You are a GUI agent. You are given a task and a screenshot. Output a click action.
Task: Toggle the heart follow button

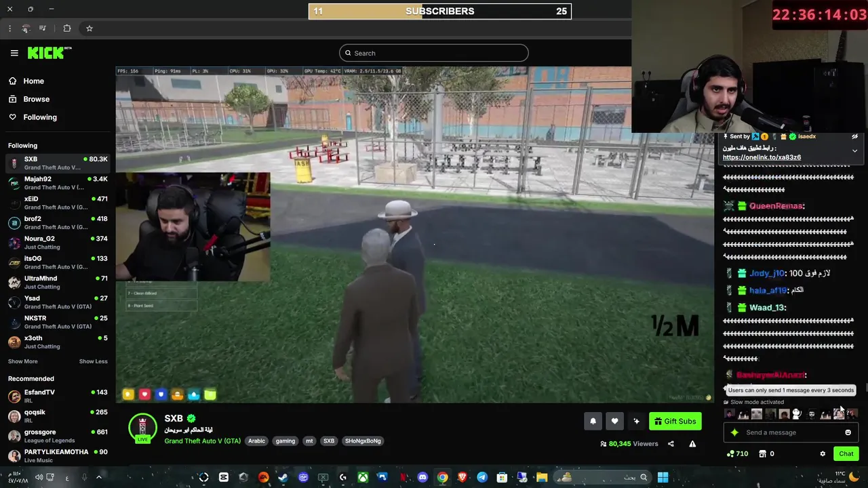click(x=614, y=421)
